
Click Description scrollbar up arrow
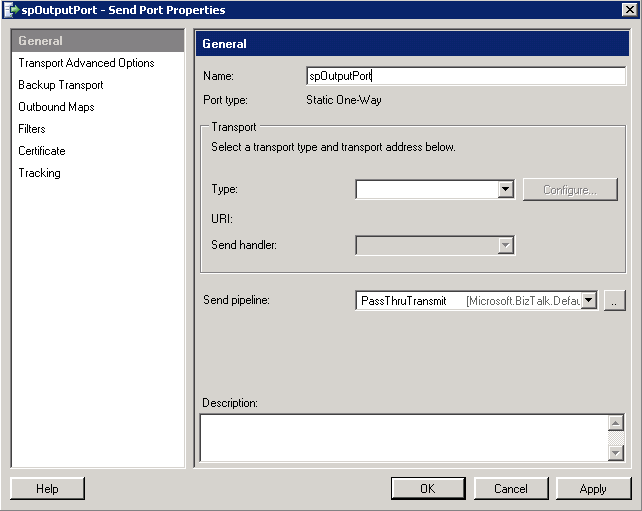click(616, 423)
